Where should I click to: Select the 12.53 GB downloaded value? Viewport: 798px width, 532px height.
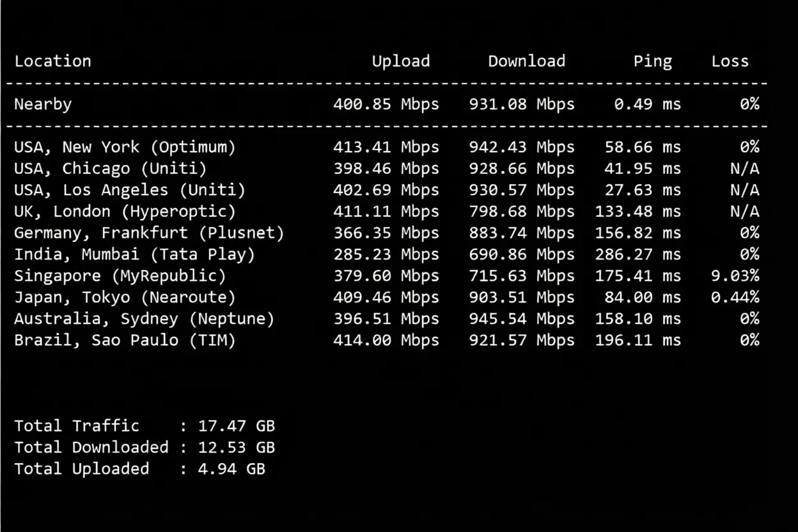point(237,448)
